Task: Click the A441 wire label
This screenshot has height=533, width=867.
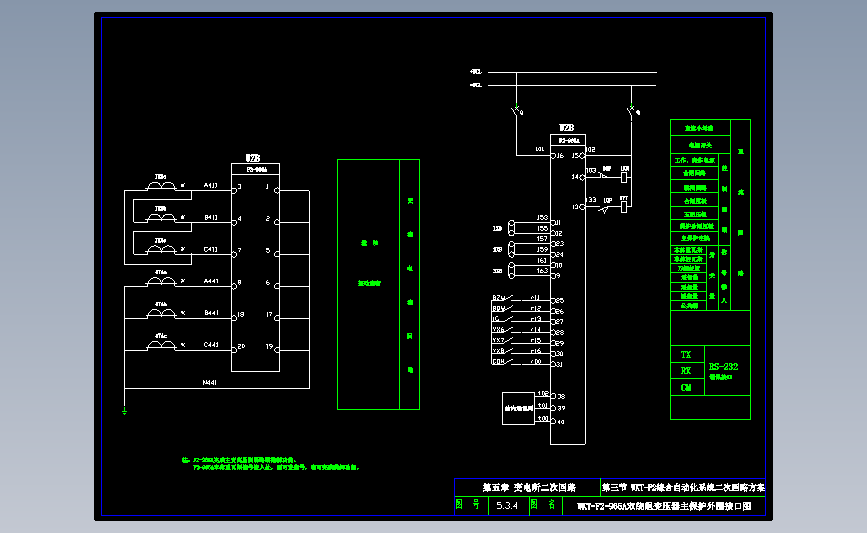Action: [x=211, y=281]
